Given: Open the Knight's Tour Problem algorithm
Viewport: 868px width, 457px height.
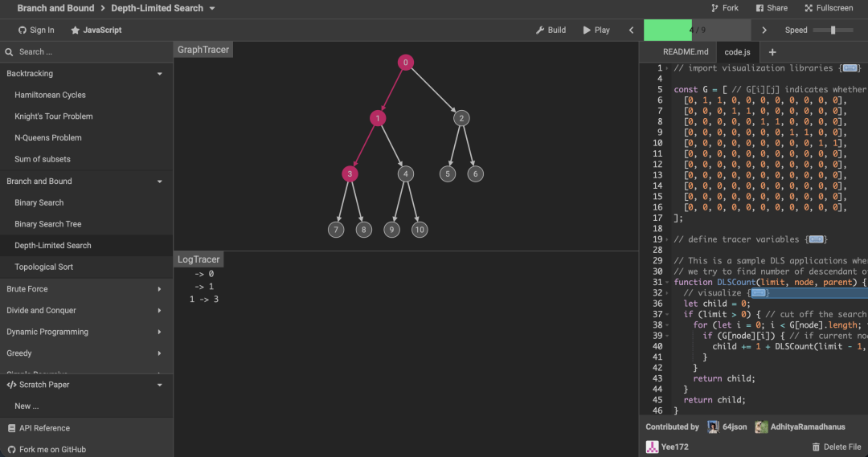Looking at the screenshot, I should (53, 116).
